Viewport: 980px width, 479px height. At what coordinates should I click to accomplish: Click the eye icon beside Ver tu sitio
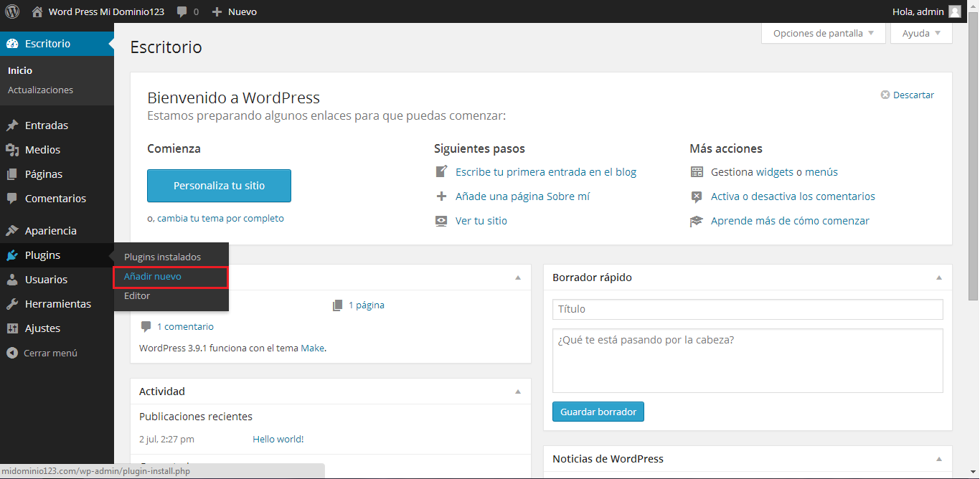pyautogui.click(x=442, y=221)
